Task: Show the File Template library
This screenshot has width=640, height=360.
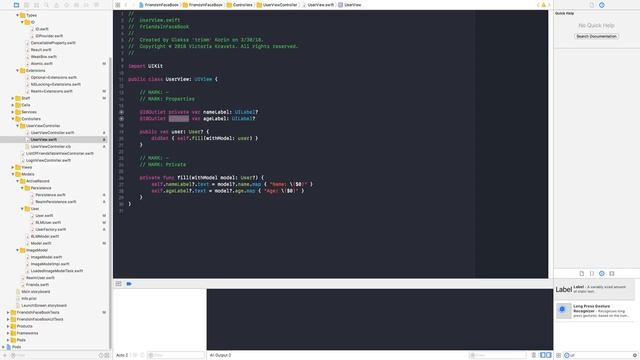Action: point(582,273)
